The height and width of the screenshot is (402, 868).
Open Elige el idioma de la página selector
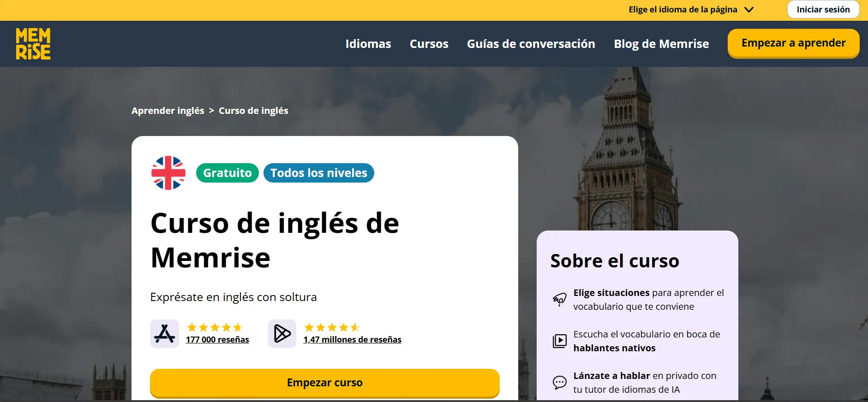(691, 10)
